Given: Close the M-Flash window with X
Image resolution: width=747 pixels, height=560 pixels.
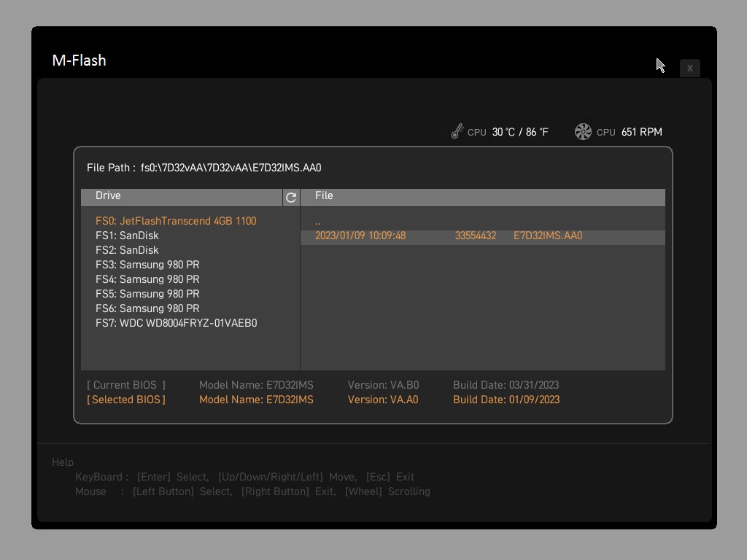Looking at the screenshot, I should tap(689, 68).
